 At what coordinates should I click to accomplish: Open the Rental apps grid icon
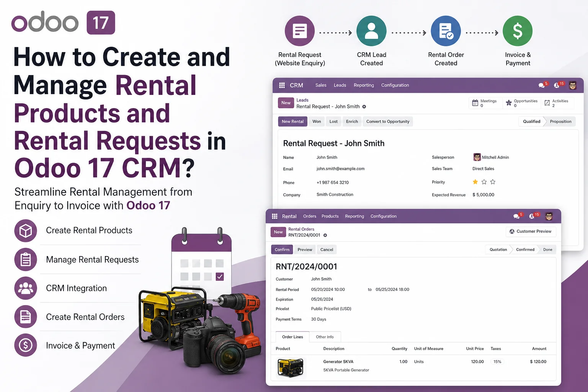coord(274,216)
